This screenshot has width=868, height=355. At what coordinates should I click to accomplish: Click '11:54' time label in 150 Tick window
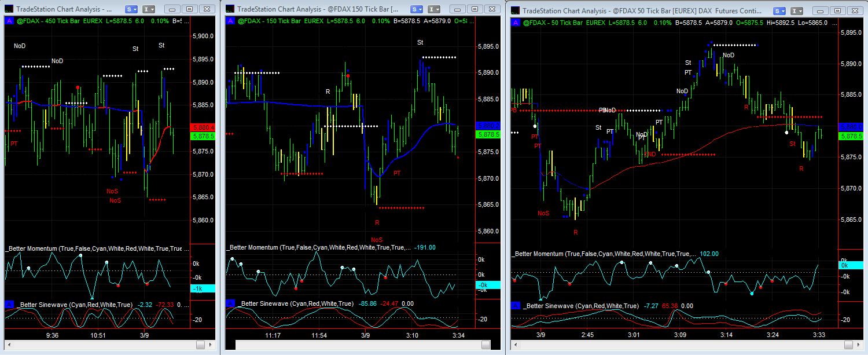coord(318,335)
